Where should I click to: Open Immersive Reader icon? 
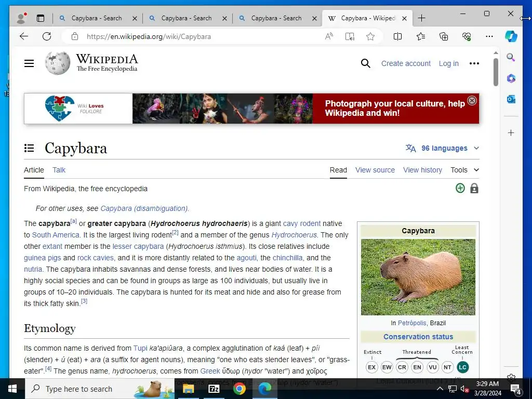coord(350,36)
